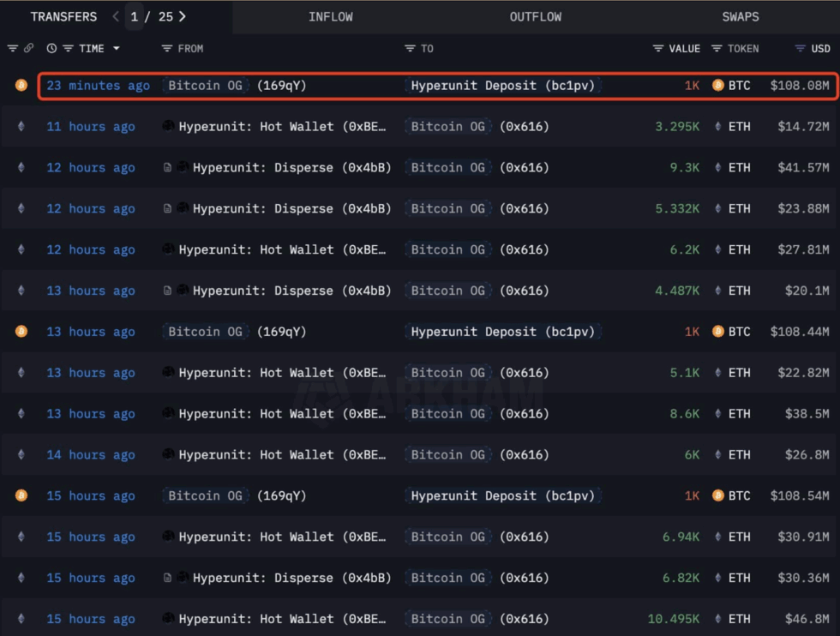Click the Hyperunit entity icon in the $26.8M row
This screenshot has height=636, width=840.
coord(168,453)
